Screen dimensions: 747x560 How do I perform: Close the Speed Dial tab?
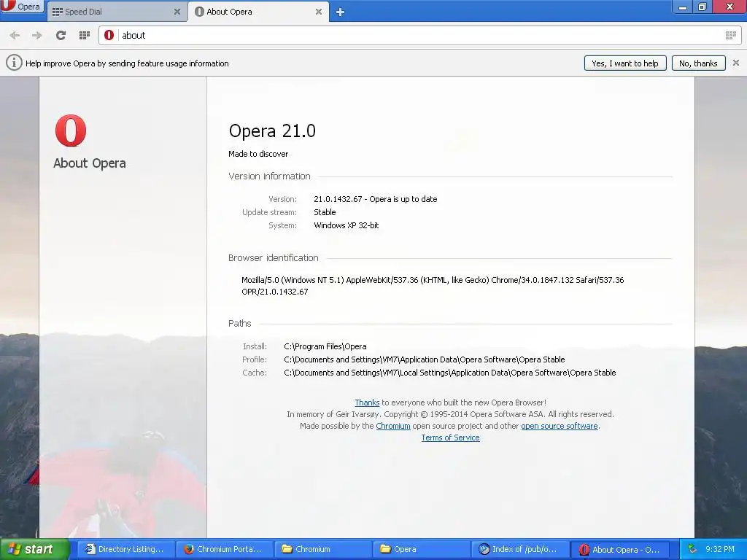[177, 12]
